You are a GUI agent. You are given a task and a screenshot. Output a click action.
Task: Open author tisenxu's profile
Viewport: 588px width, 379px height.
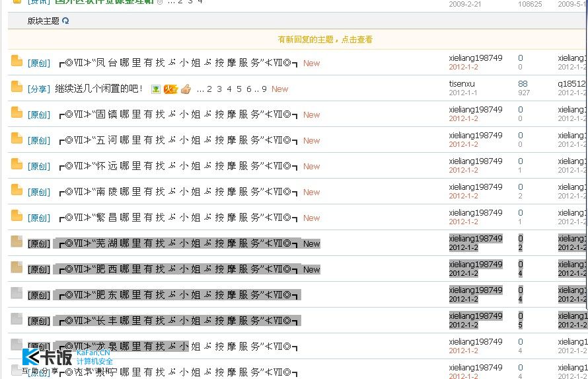[462, 84]
